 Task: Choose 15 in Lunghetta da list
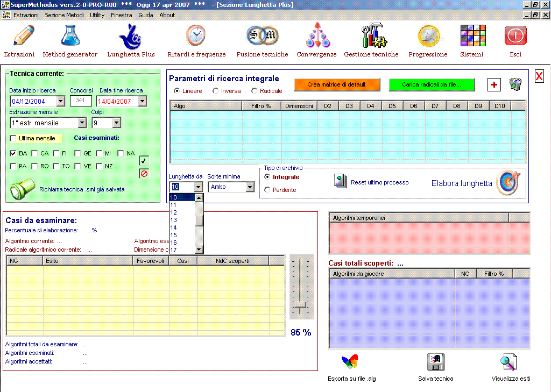pos(182,235)
